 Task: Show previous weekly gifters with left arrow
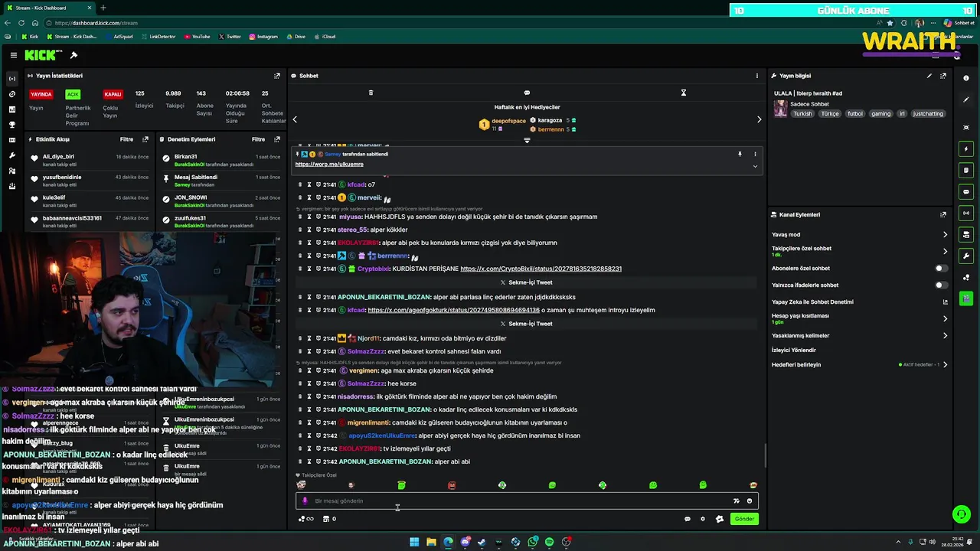295,119
